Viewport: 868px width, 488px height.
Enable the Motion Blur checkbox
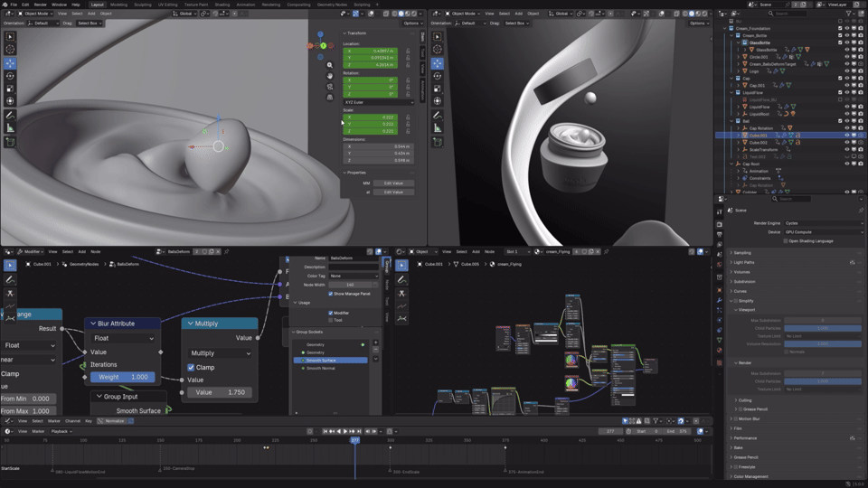click(x=735, y=418)
